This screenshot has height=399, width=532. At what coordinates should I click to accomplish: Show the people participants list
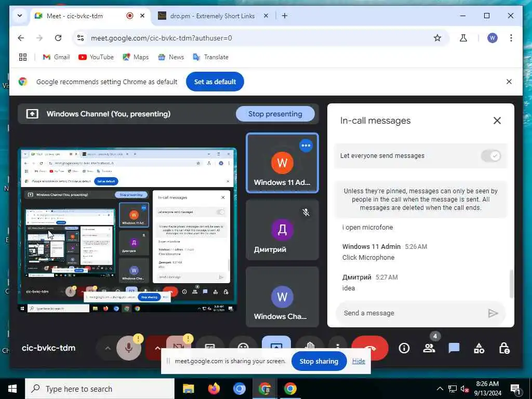click(x=429, y=348)
